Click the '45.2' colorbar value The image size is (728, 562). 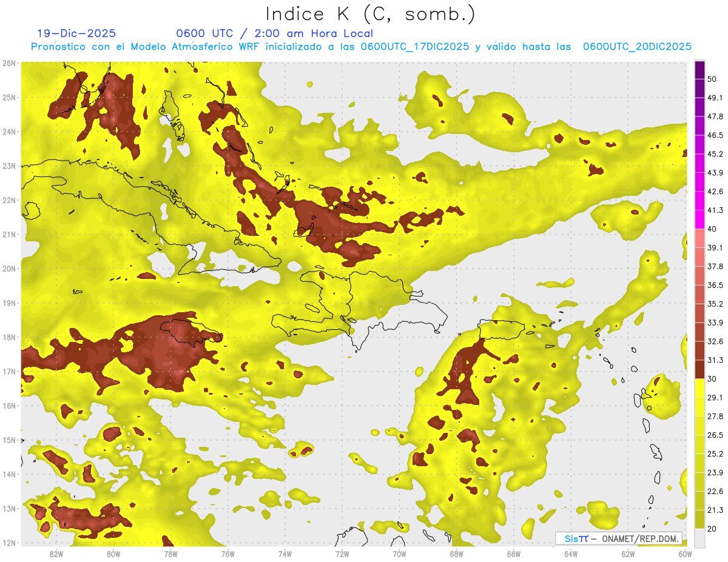(x=715, y=154)
